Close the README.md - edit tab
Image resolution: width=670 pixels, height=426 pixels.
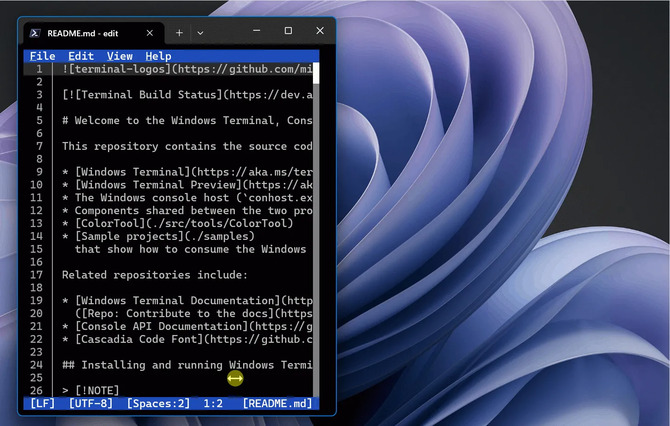150,33
